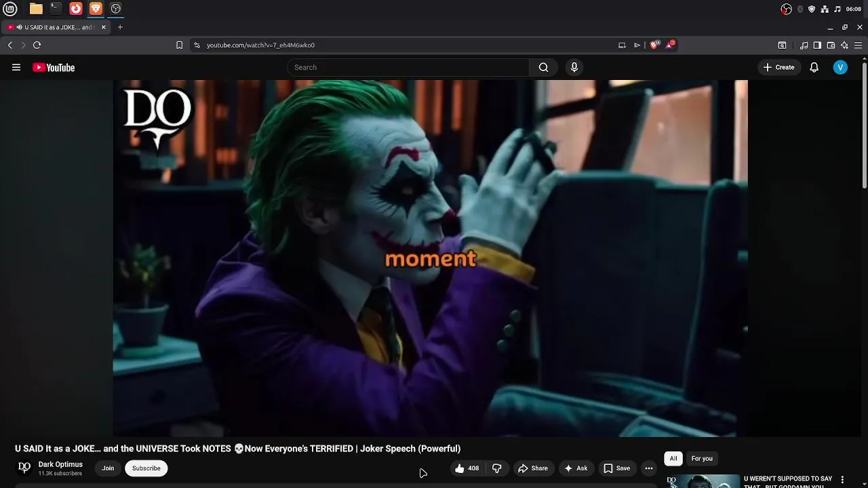Click the Join membership button
This screenshot has height=488, width=868.
108,468
